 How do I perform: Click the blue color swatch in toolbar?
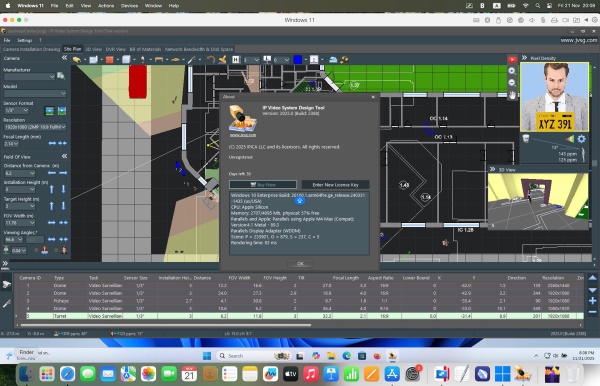click(x=298, y=60)
